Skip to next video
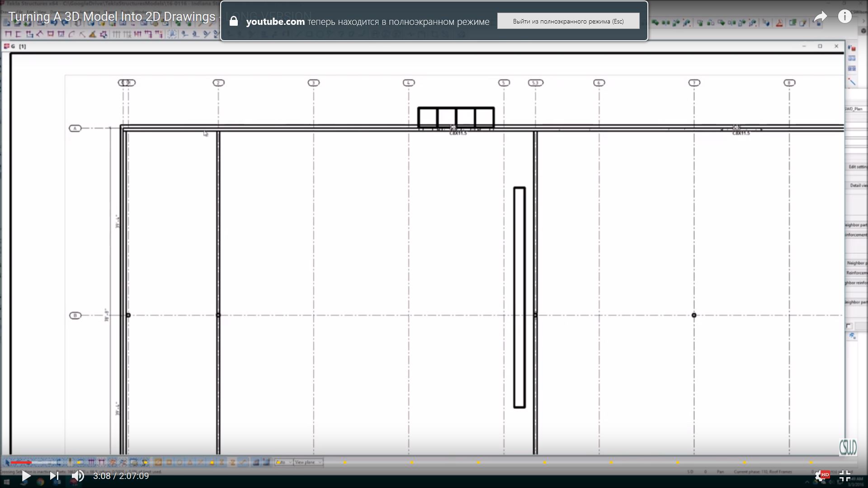The height and width of the screenshot is (488, 868). coord(54,476)
